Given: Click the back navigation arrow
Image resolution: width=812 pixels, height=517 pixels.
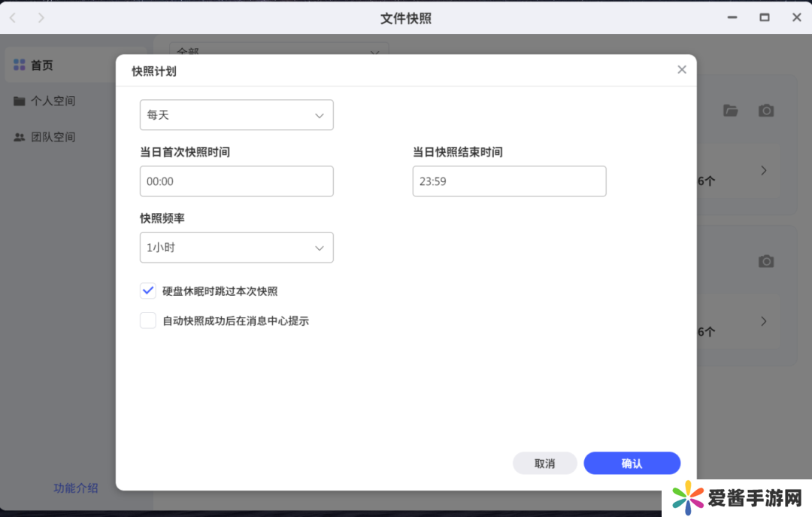Looking at the screenshot, I should click(13, 17).
